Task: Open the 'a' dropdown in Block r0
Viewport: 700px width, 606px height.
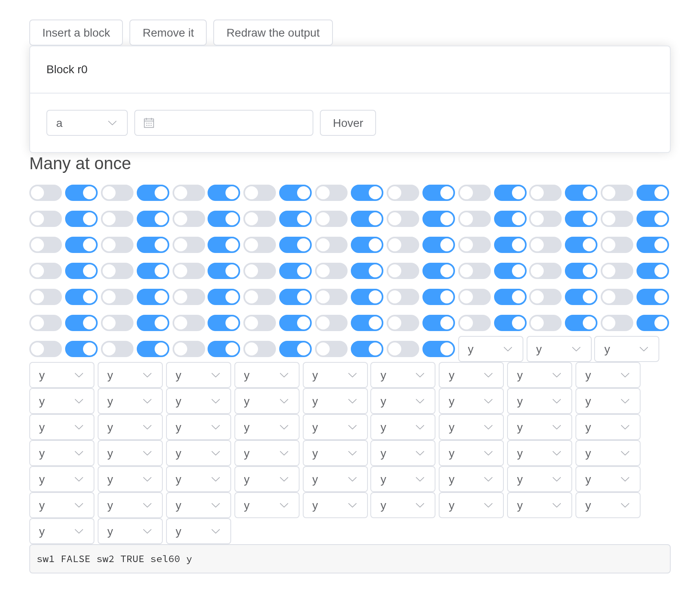Action: click(87, 123)
